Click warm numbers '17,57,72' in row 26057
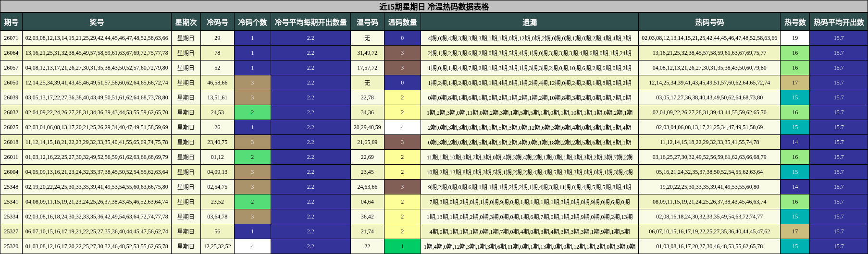 tap(367, 68)
